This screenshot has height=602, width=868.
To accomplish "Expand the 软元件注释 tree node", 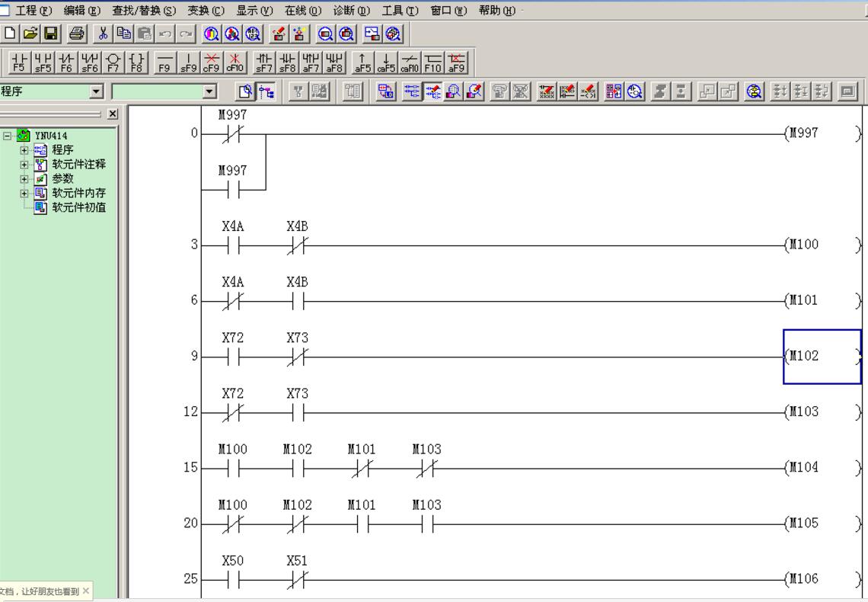I will pos(24,165).
